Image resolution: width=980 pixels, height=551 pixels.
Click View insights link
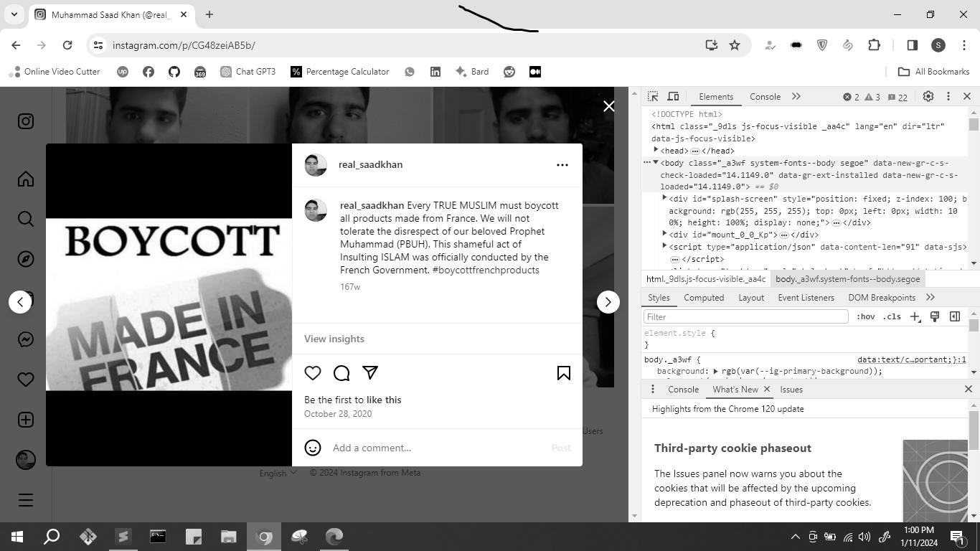tap(334, 339)
